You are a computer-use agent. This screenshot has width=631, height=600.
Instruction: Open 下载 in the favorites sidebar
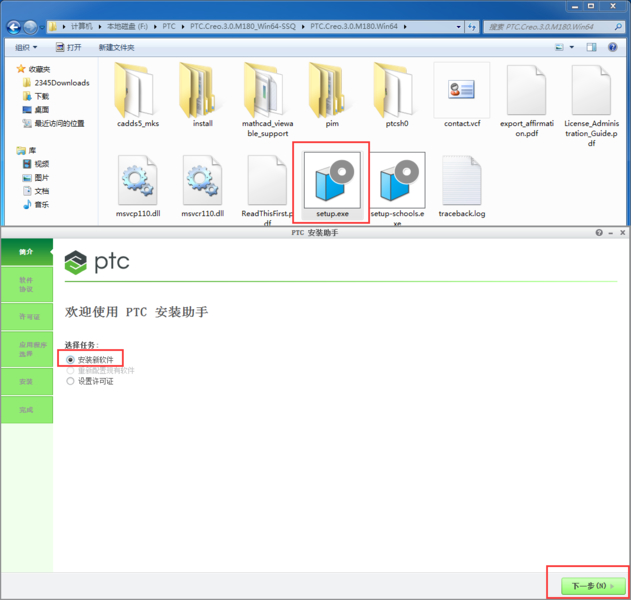coord(36,96)
